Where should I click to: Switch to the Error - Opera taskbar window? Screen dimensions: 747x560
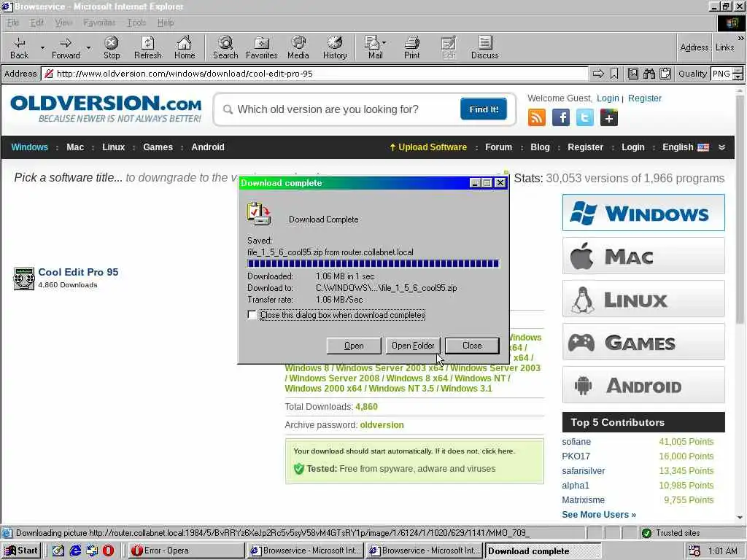tap(186, 551)
